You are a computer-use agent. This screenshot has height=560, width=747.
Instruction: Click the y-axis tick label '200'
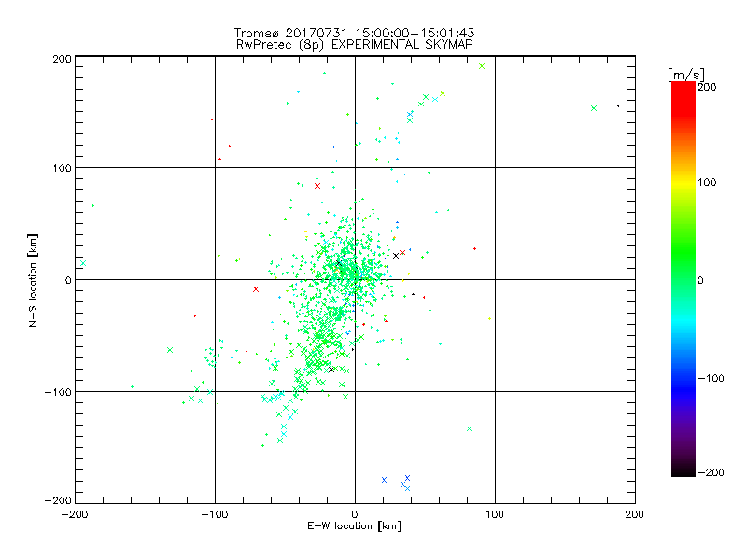pos(62,59)
